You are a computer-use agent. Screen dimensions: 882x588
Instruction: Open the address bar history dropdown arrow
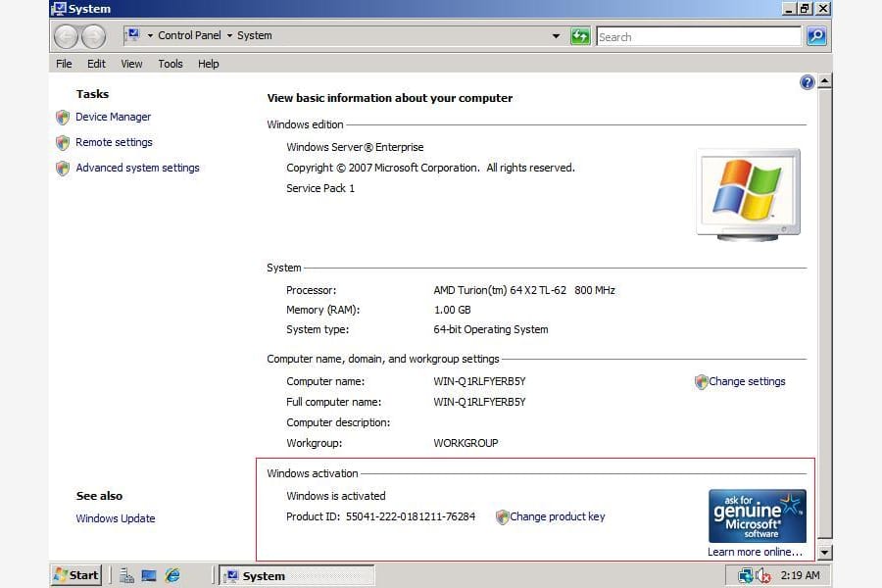(556, 36)
